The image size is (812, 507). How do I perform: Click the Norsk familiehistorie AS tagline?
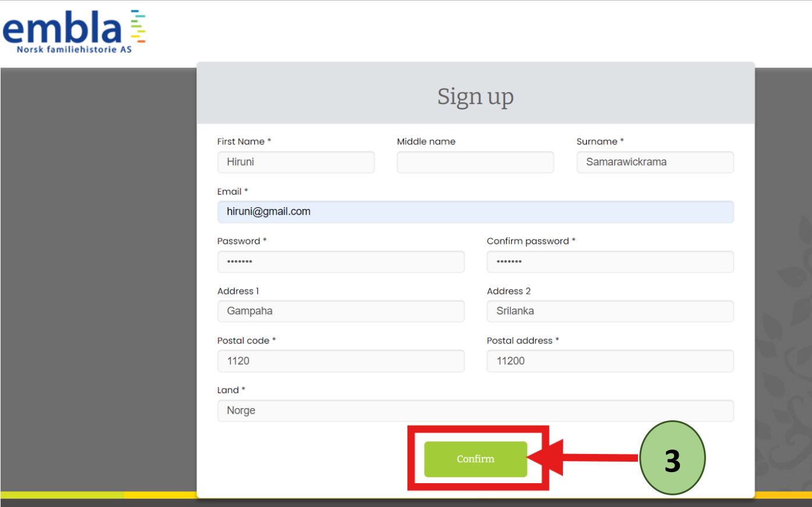[x=74, y=49]
